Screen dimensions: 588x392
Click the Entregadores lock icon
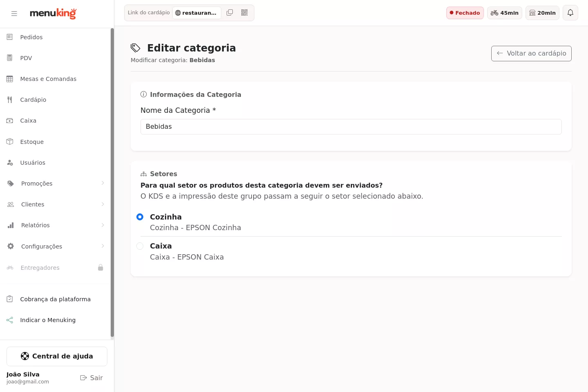100,268
